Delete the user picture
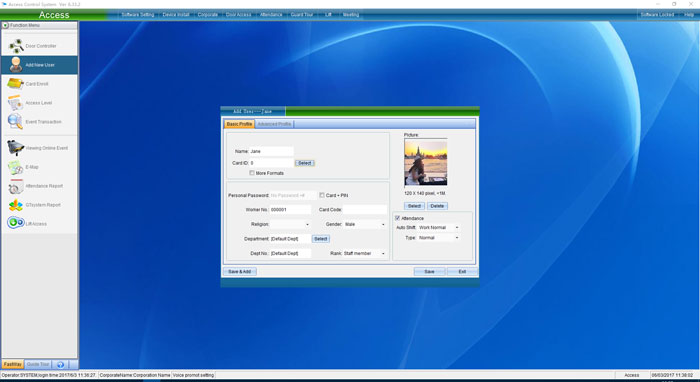 [x=438, y=206]
